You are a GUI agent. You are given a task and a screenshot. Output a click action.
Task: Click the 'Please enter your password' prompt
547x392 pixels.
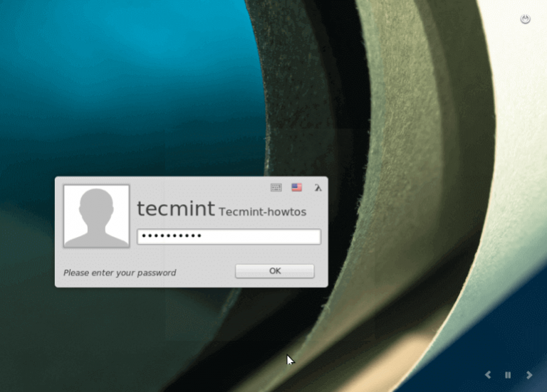pyautogui.click(x=120, y=272)
